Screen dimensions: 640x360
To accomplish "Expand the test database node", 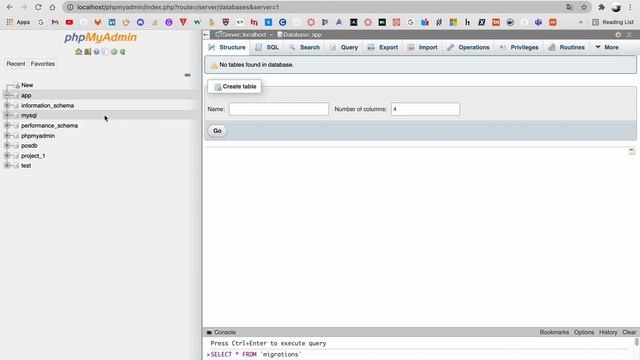I will (7, 165).
